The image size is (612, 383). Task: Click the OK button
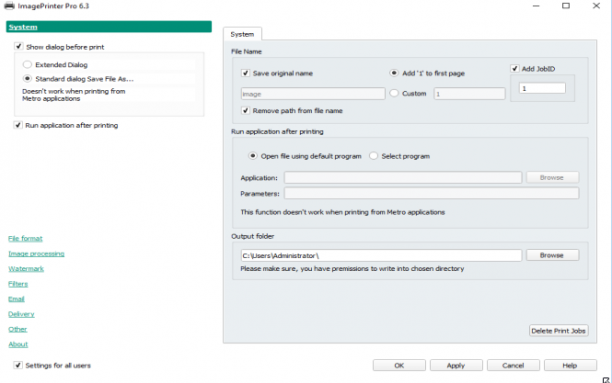coord(399,365)
